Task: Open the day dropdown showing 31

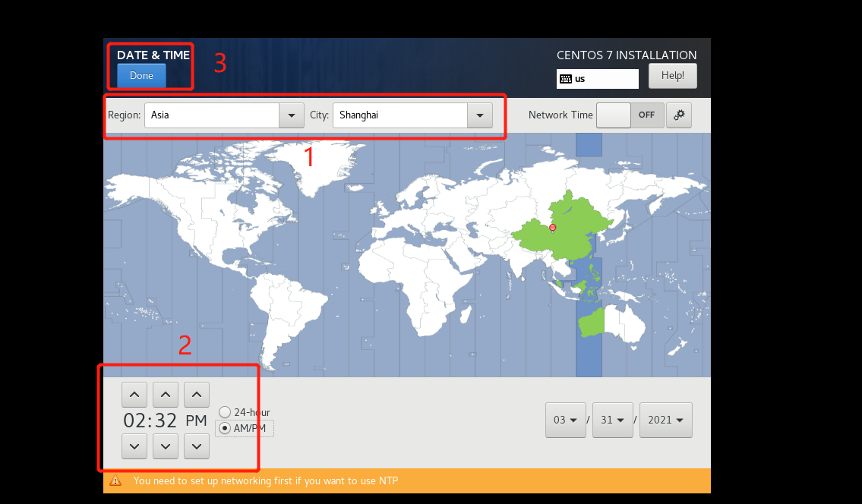Action: pyautogui.click(x=612, y=420)
